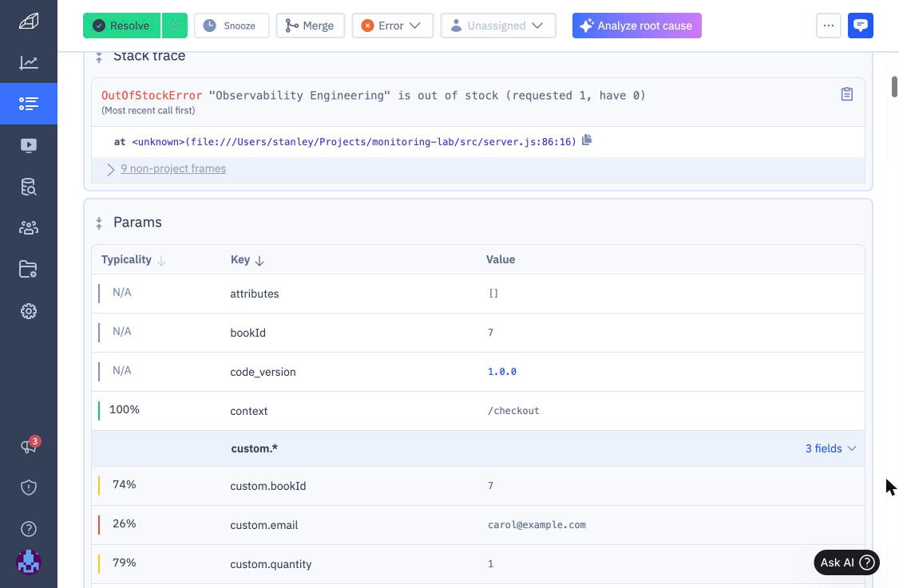Open the Resolve options arrow dropdown
Screen dimensions: 899x588
coord(175,26)
